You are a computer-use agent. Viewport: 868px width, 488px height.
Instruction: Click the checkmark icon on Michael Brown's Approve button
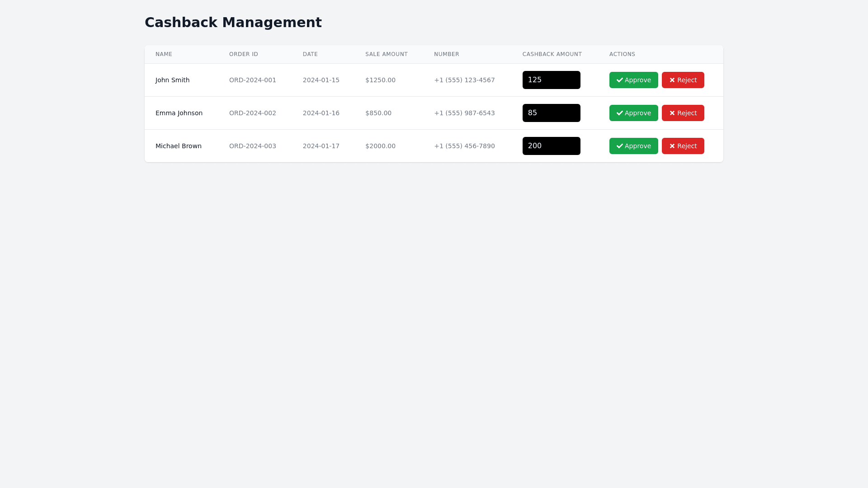[x=620, y=146]
